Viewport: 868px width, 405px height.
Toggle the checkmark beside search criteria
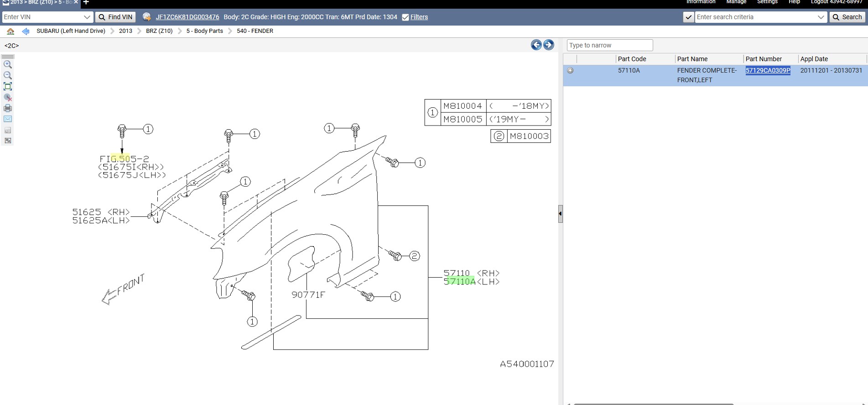pyautogui.click(x=688, y=17)
